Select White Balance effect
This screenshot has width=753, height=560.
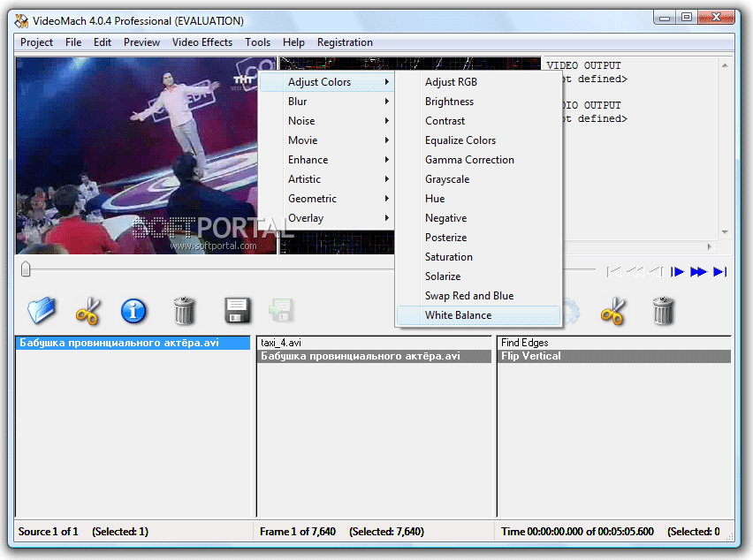point(478,315)
